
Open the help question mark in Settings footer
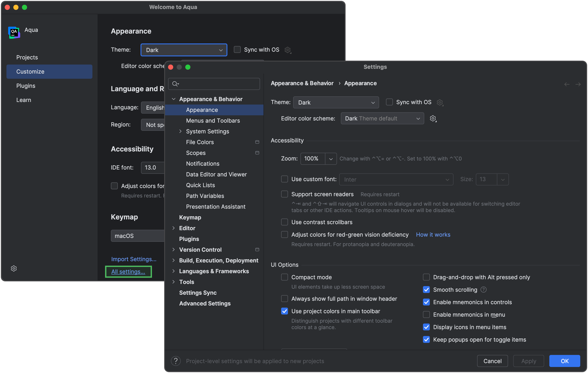point(176,361)
